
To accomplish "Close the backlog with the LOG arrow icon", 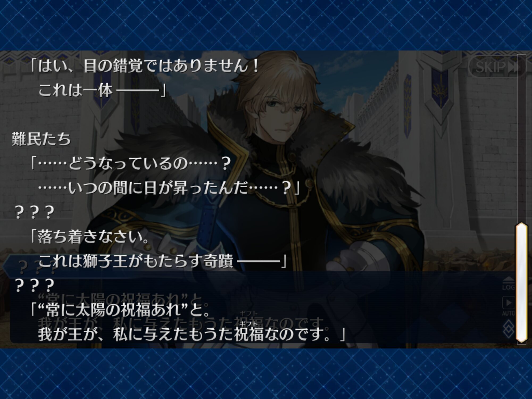I will [508, 283].
